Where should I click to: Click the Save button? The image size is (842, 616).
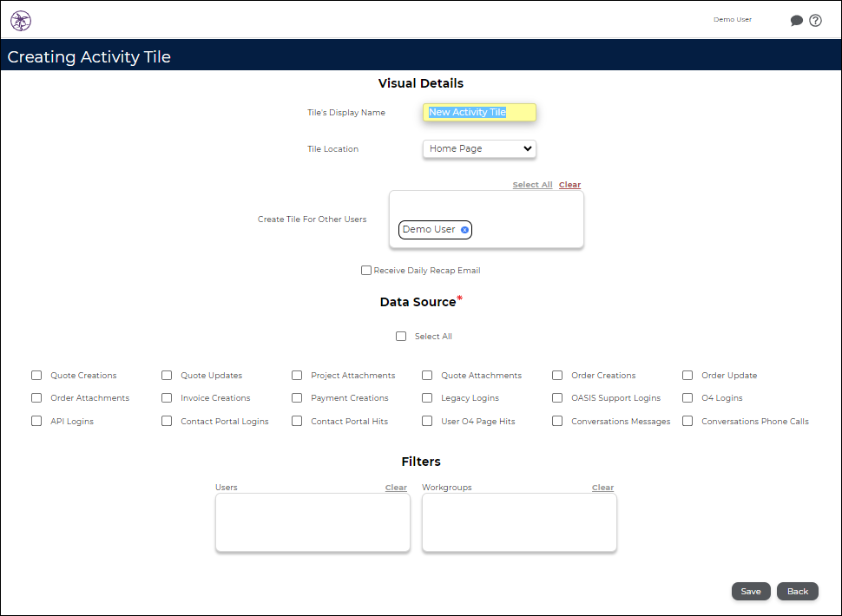tap(750, 591)
